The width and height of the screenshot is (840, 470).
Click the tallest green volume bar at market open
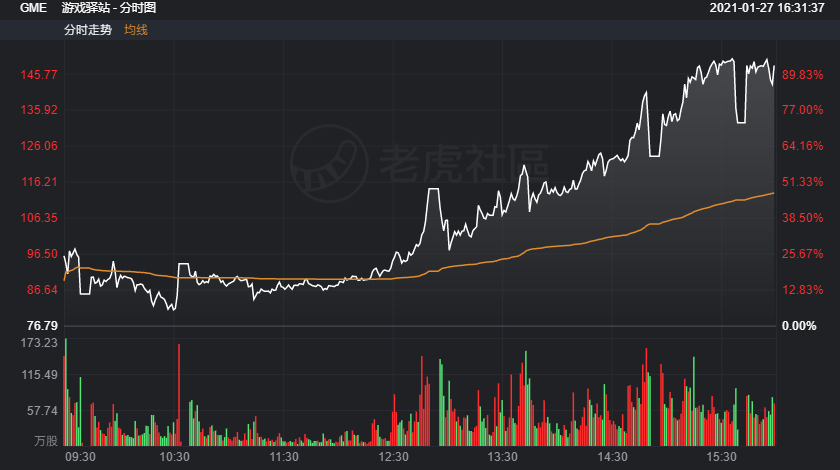(x=66, y=392)
